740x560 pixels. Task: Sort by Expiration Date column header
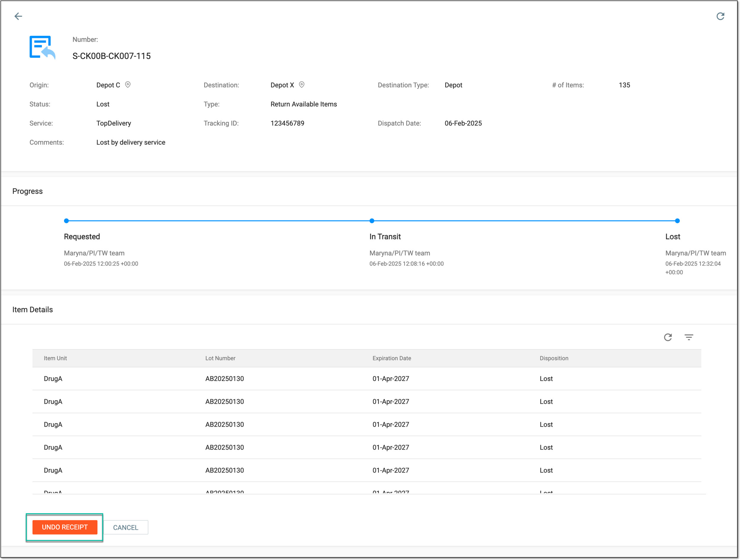point(392,358)
